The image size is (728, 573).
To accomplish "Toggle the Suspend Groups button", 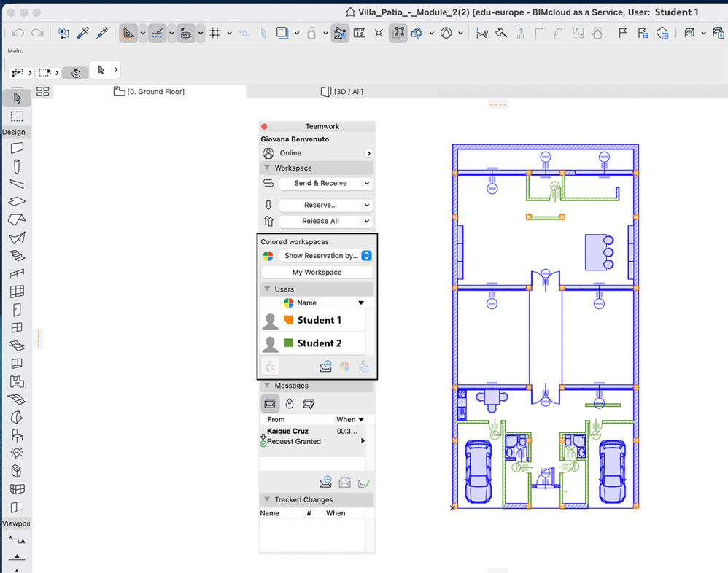I will (x=398, y=33).
